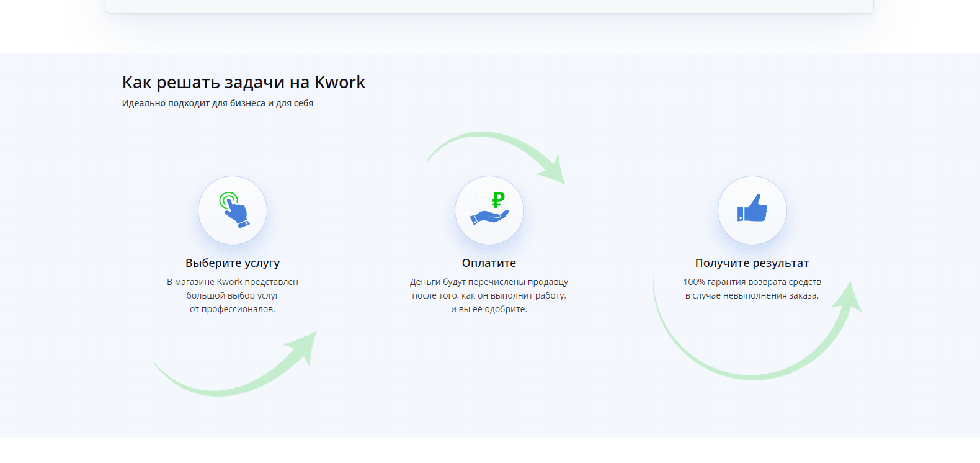Click the text 'В магазине Kwork представлен'
Image resolution: width=980 pixels, height=463 pixels.
tap(233, 282)
